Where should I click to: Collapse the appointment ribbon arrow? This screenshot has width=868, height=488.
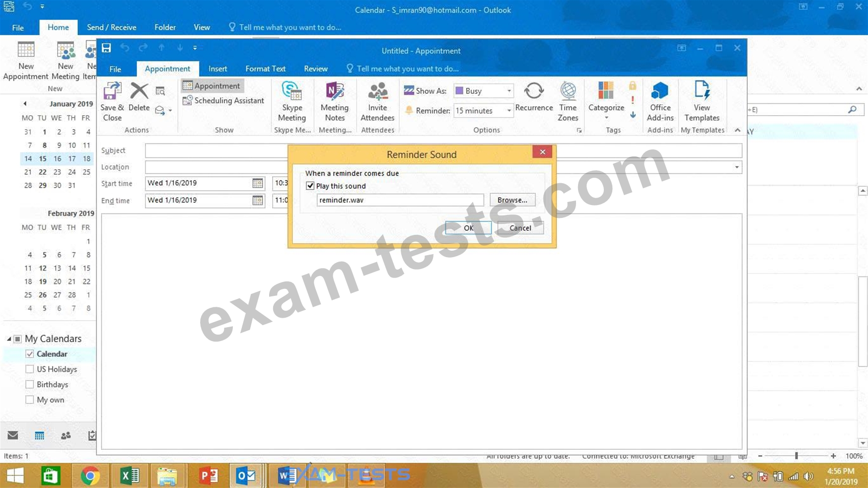click(737, 130)
